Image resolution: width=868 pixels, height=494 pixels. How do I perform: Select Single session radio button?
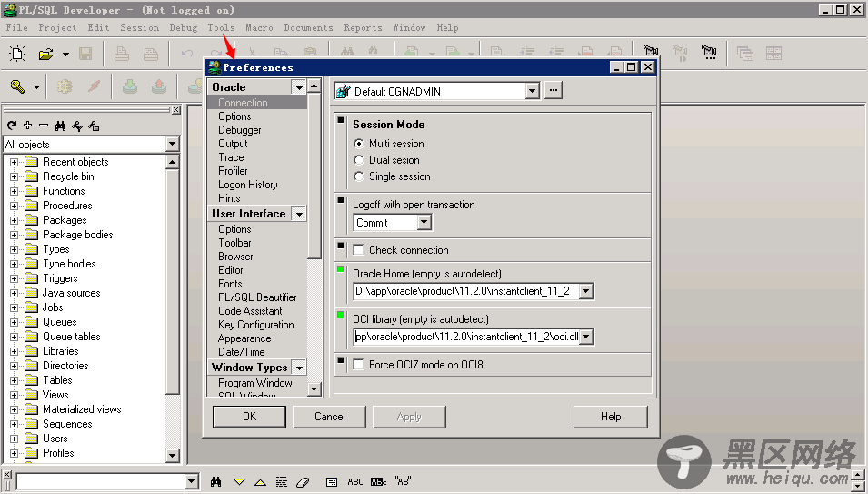[x=359, y=176]
